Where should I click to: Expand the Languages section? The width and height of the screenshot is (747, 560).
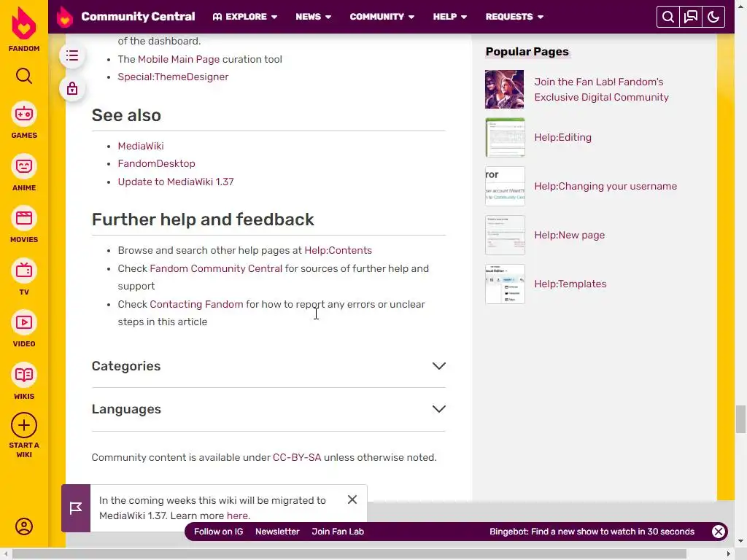[268, 409]
